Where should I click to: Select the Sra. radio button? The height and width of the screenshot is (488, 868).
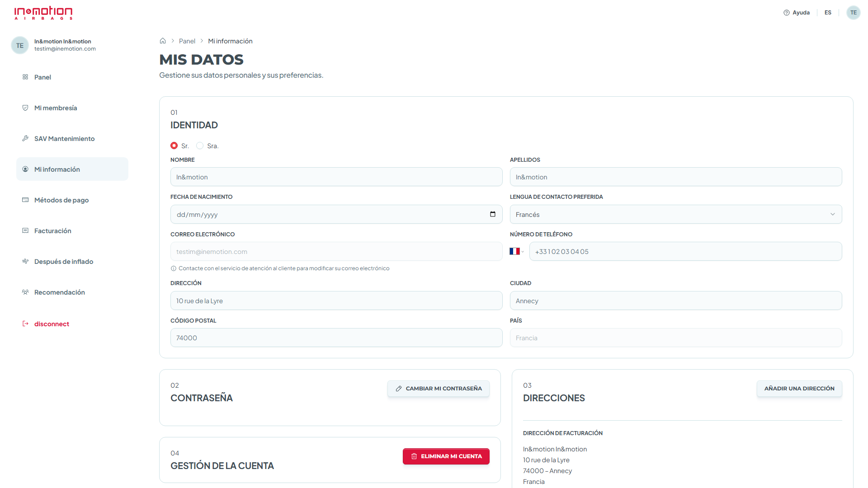(x=200, y=145)
